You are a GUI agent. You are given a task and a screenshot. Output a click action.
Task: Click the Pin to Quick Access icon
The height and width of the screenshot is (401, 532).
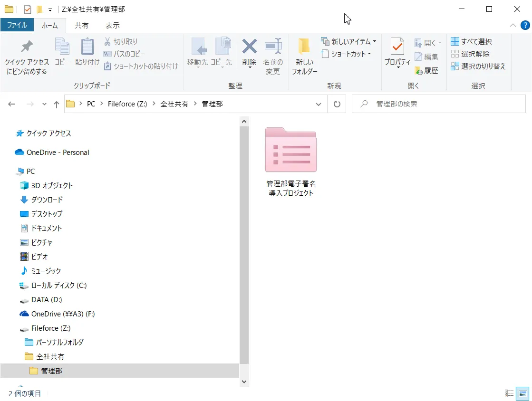click(x=27, y=47)
